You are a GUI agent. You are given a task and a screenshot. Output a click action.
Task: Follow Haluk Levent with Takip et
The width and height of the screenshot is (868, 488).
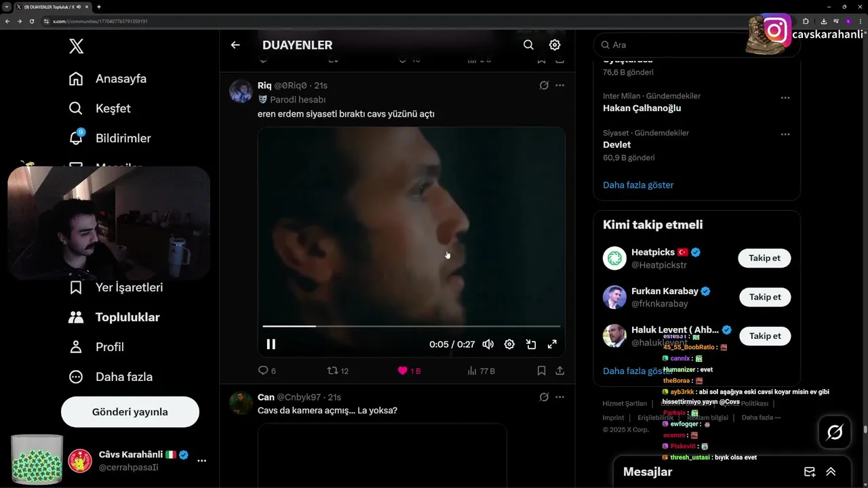[764, 335]
